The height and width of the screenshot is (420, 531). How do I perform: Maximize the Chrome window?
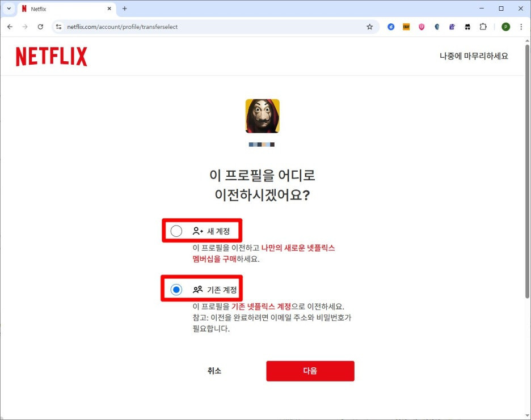coord(501,9)
